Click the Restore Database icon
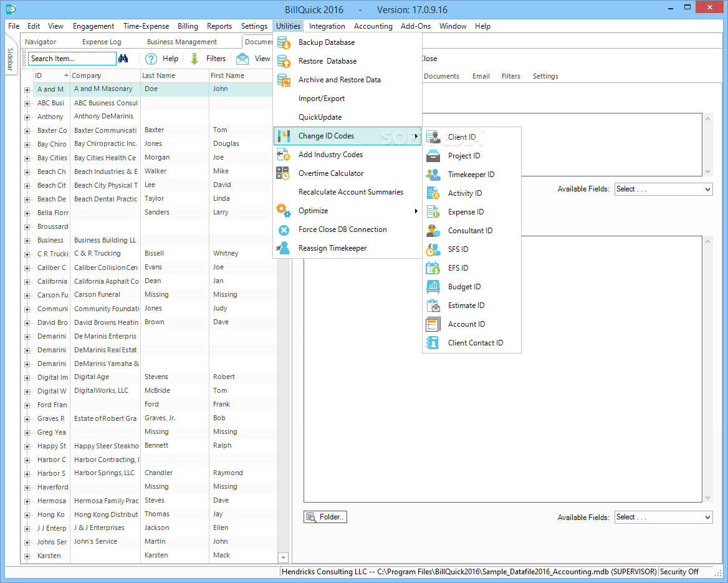This screenshot has width=728, height=583. tap(284, 61)
